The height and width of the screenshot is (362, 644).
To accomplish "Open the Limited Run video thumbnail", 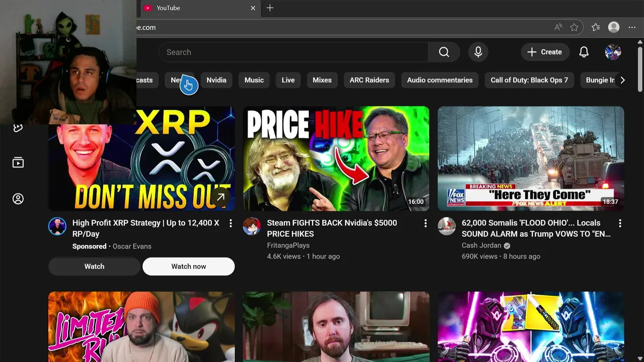I will [x=141, y=327].
